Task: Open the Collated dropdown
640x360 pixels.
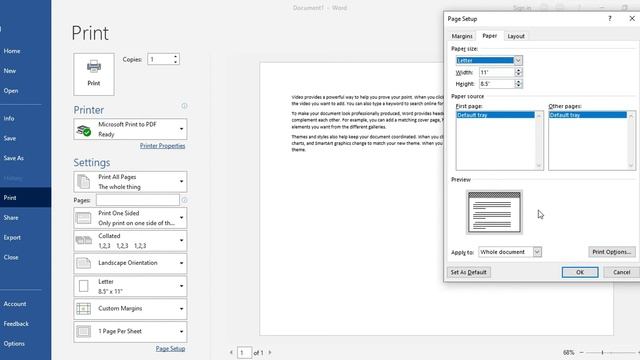Action: point(130,241)
